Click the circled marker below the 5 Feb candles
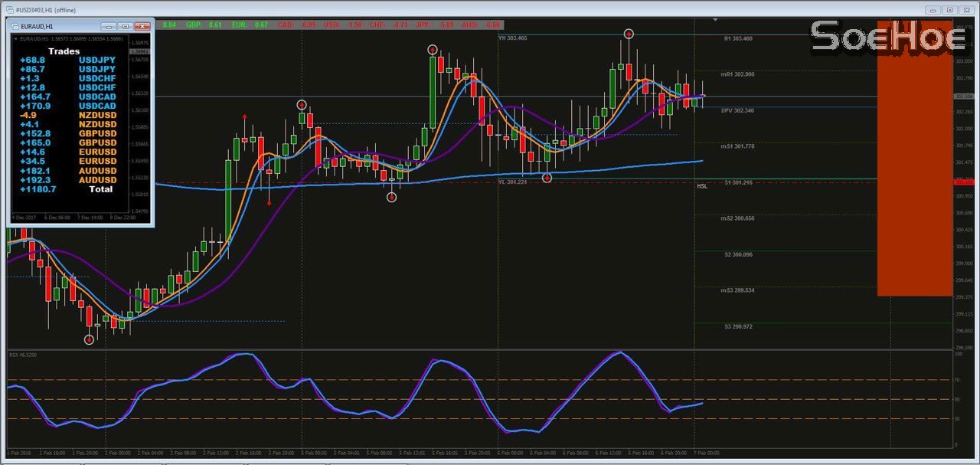The height and width of the screenshot is (465, 980). pyautogui.click(x=391, y=196)
